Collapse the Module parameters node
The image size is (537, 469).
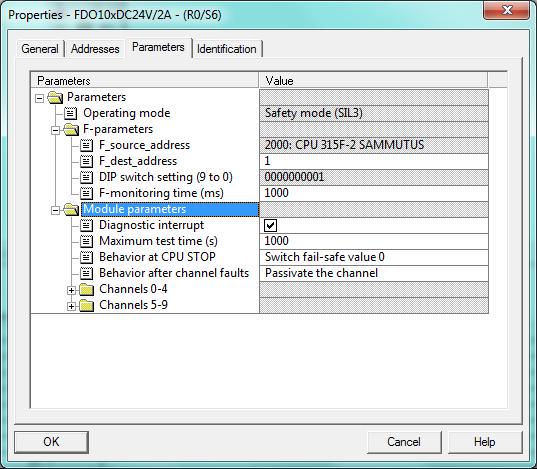(x=55, y=210)
